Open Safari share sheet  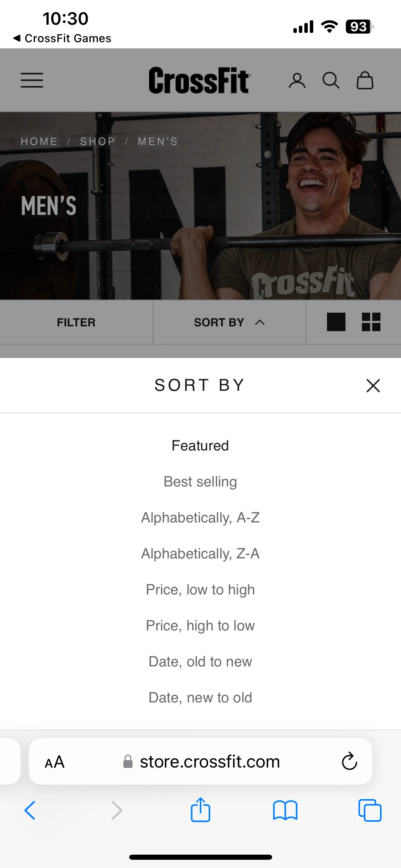pos(200,810)
